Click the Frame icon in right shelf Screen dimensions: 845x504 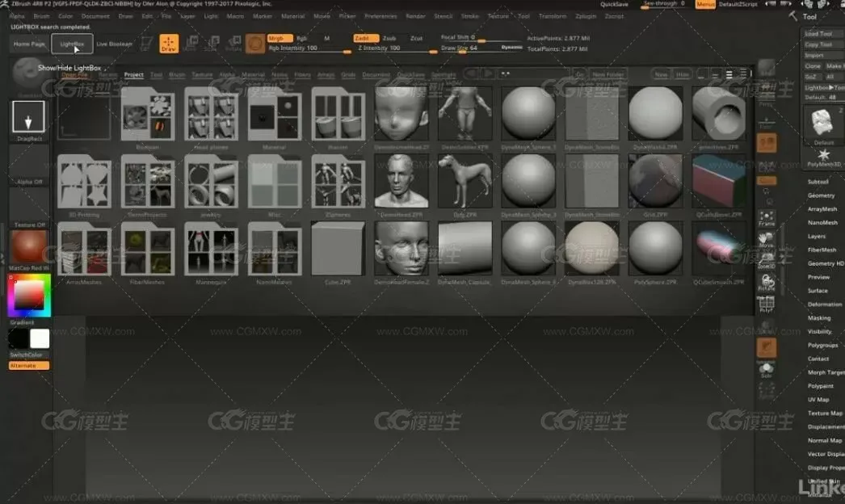click(x=767, y=218)
